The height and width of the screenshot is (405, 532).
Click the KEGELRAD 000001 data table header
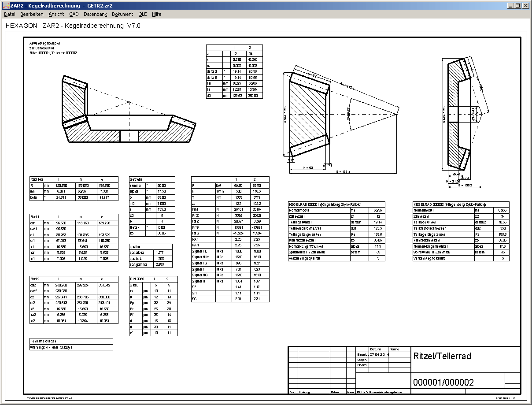tap(336, 204)
